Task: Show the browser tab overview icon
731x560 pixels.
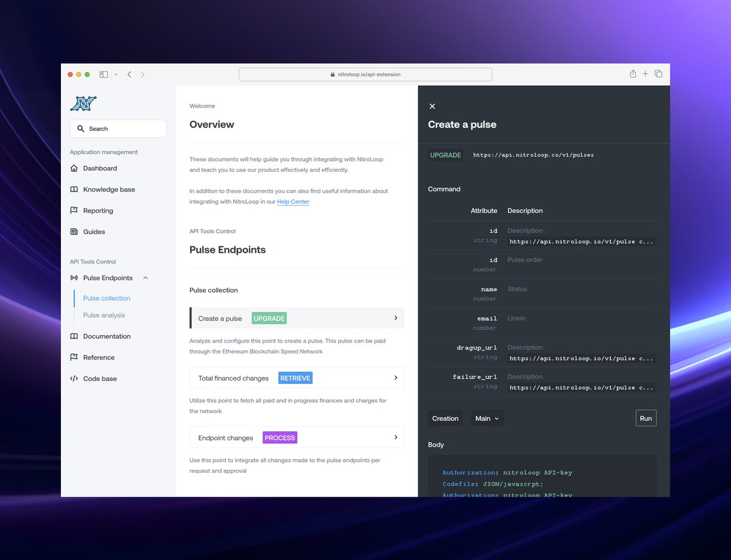Action: click(659, 74)
